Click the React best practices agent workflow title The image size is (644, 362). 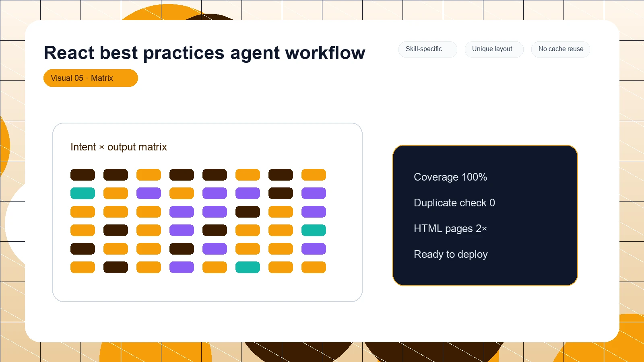tap(204, 53)
